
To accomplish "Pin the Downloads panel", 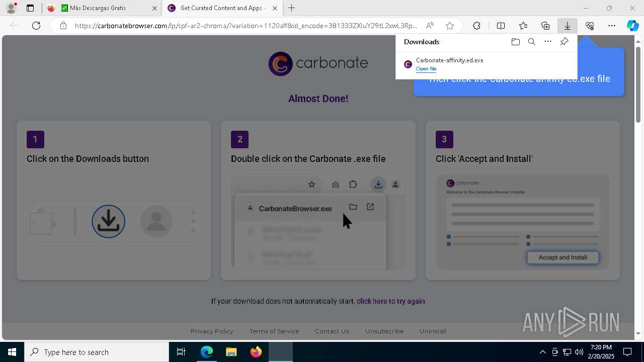I will point(564,42).
